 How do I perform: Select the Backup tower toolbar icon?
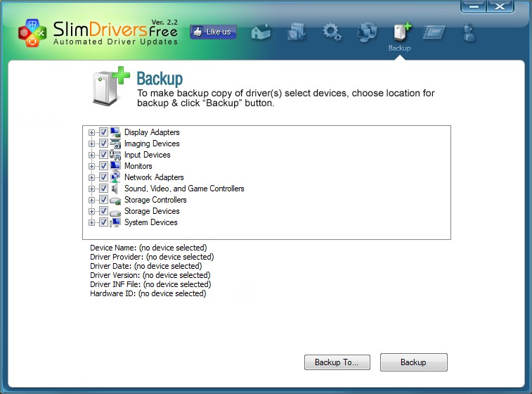tap(402, 32)
